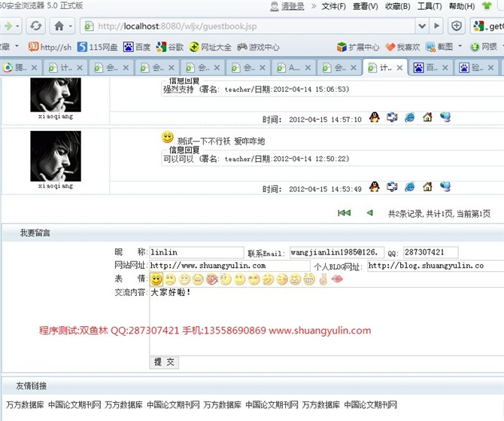504x421 pixels.
Task: Expand the 截图 dropdown arrow
Action: 460,47
